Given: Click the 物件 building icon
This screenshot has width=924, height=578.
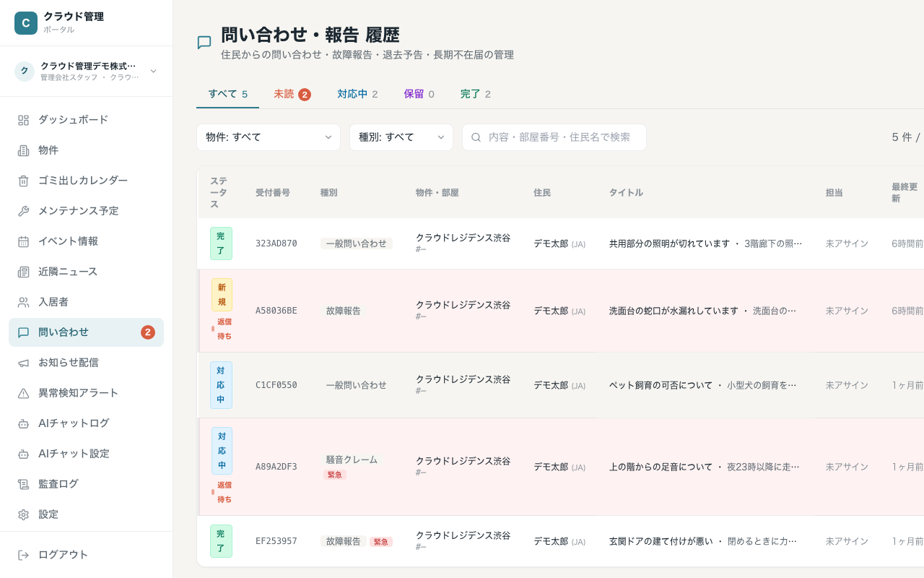Looking at the screenshot, I should coord(23,150).
